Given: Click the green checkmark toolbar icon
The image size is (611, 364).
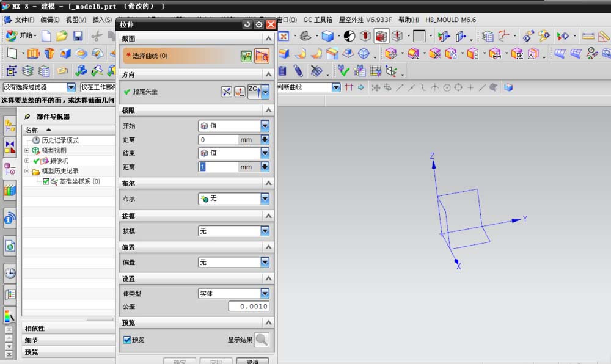Looking at the screenshot, I should point(343,70).
